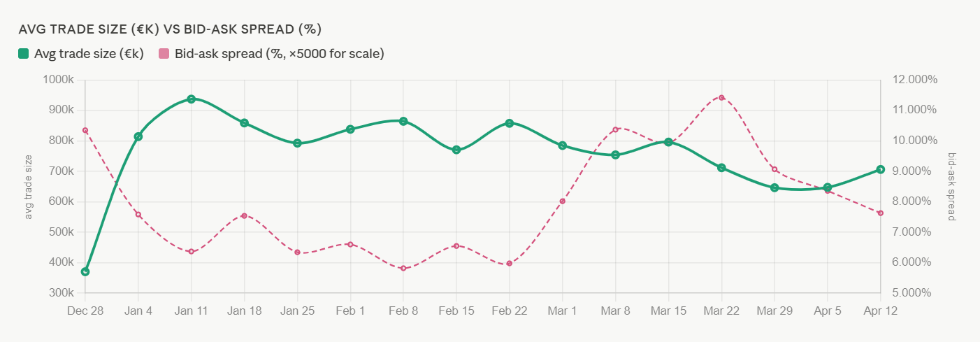Select the Apr 12 pink spread point
The width and height of the screenshot is (980, 342).
pyautogui.click(x=881, y=213)
